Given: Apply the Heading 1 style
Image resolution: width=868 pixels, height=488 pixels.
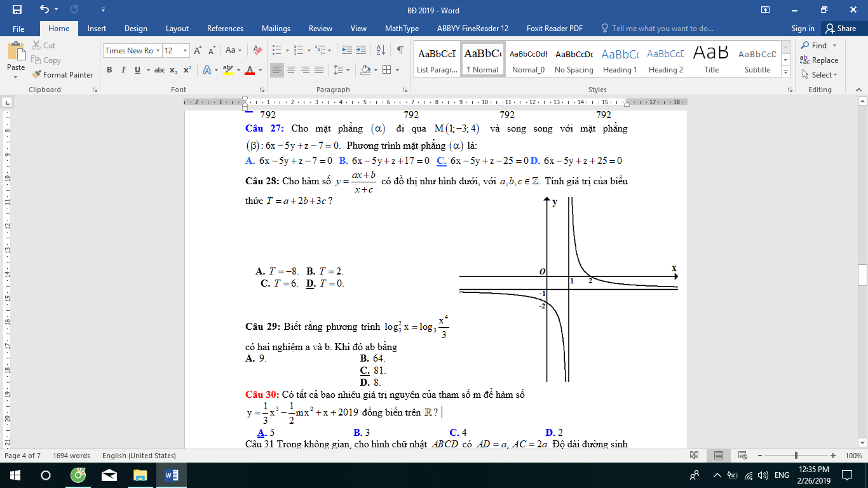Looking at the screenshot, I should click(620, 60).
